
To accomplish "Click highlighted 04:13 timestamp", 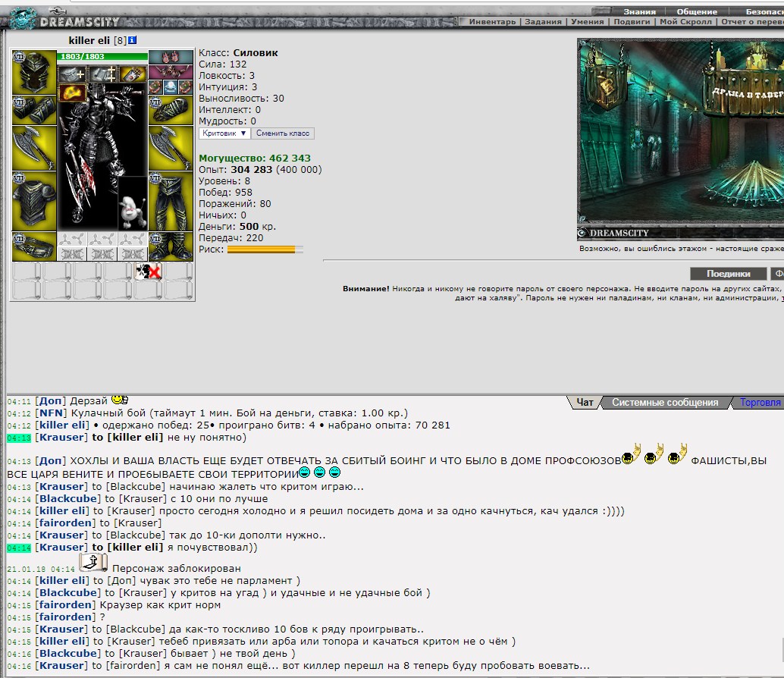I will point(19,438).
